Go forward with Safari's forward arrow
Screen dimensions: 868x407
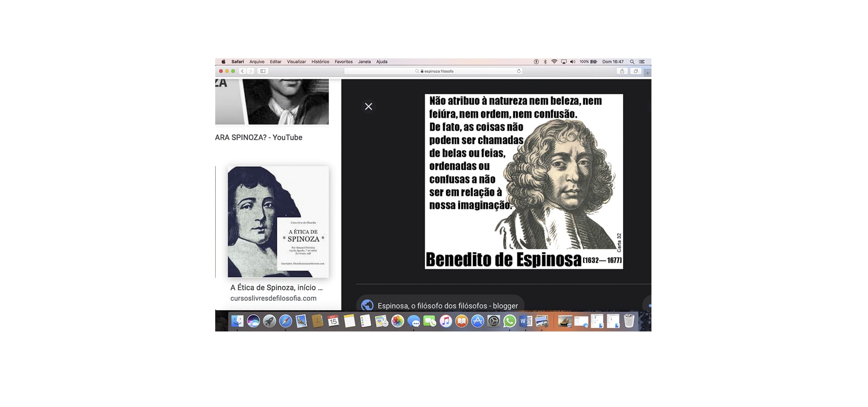pos(250,71)
